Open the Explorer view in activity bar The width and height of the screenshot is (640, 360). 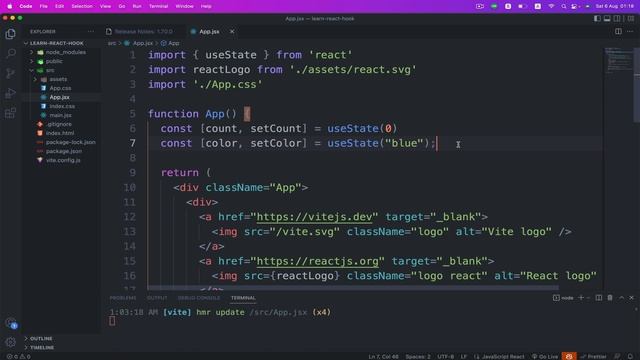pyautogui.click(x=11, y=33)
